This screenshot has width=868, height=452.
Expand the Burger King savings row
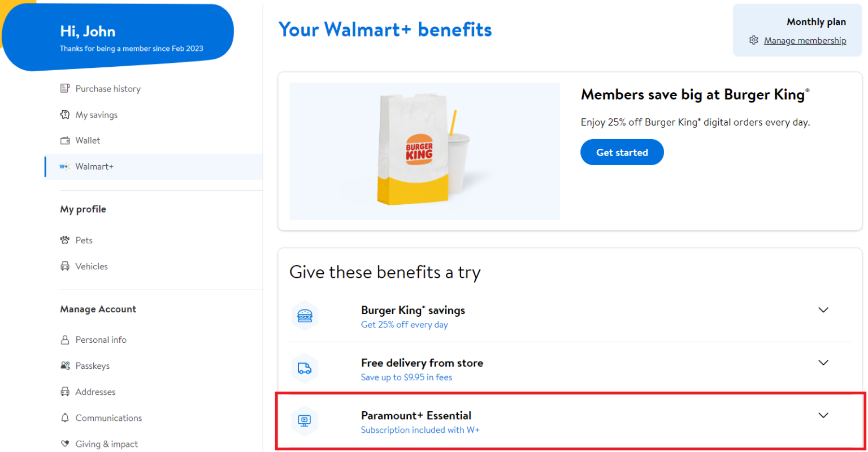(823, 310)
